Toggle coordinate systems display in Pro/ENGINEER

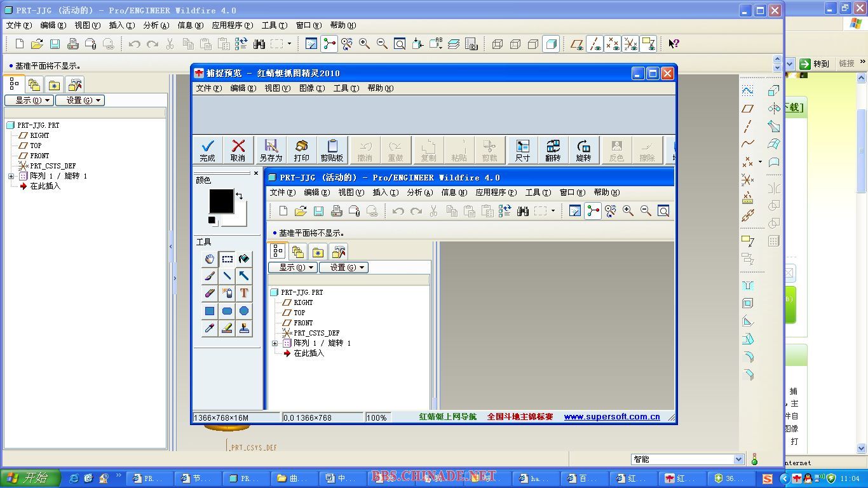pos(630,44)
